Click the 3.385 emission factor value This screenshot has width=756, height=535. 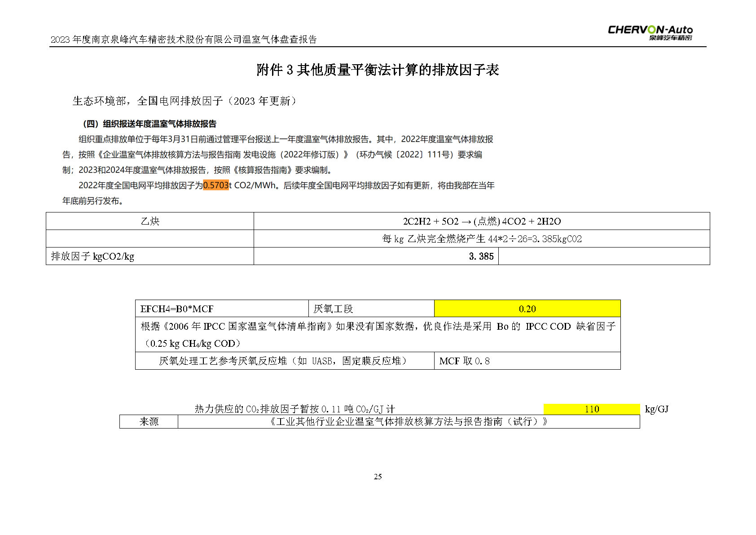point(481,256)
